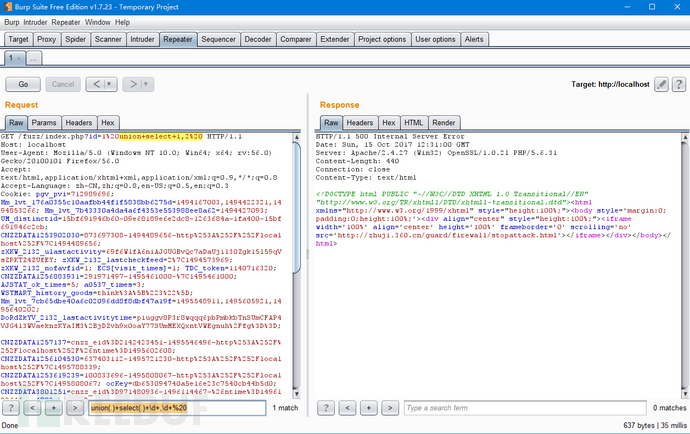The height and width of the screenshot is (434, 690).
Task: Open forward history dropdown arrow
Action: 146,84
